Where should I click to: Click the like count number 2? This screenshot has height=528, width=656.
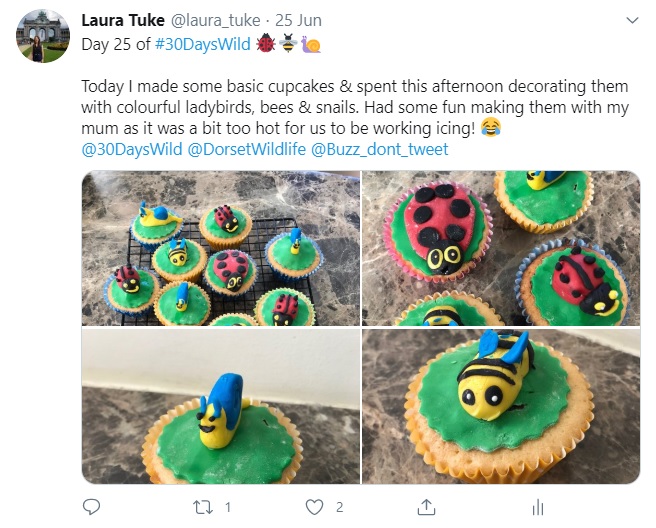coord(340,507)
